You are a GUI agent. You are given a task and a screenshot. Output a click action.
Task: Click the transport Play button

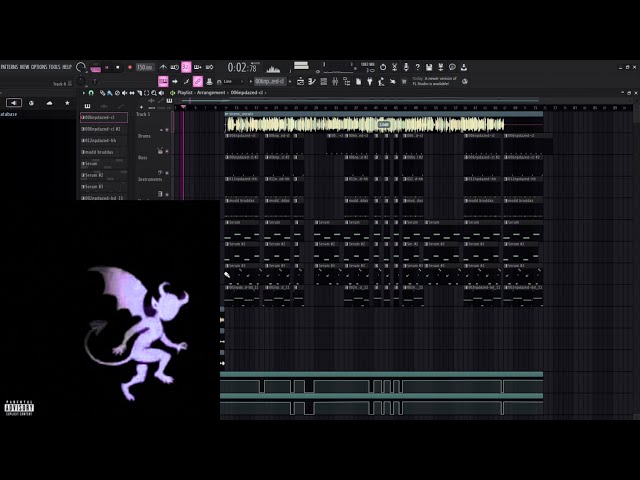tap(107, 67)
